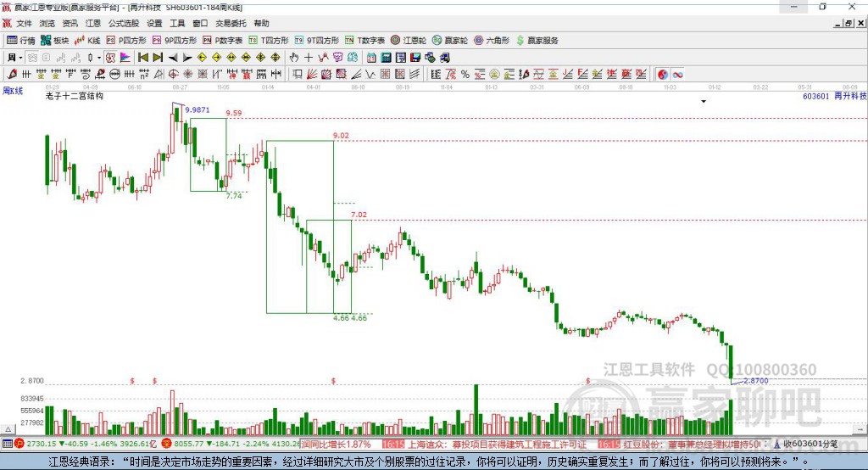This screenshot has height=470, width=868.
Task: Save with the floppy disk icon
Action: [415, 58]
